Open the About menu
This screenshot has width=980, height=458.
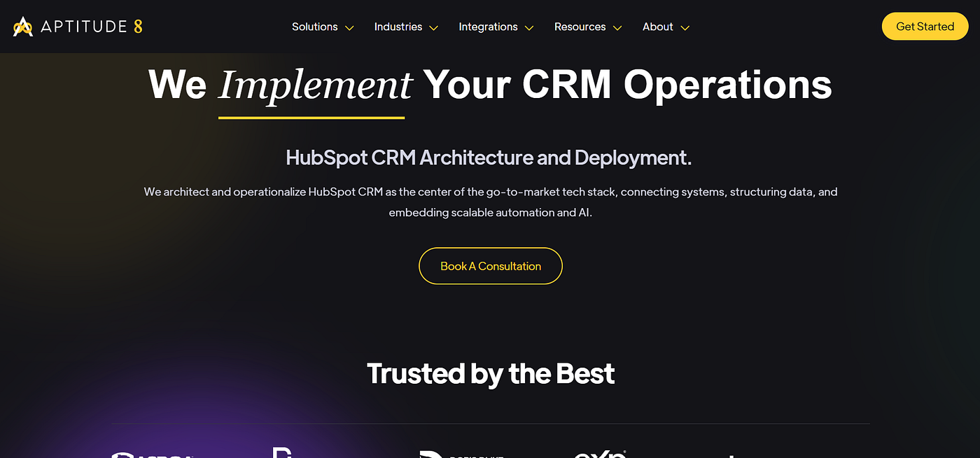[658, 27]
